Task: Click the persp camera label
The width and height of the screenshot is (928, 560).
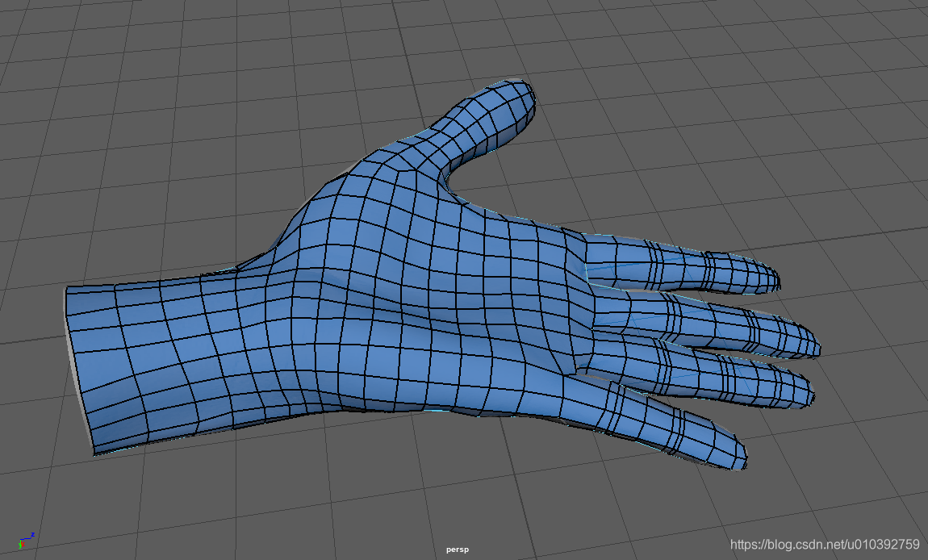Action: pyautogui.click(x=458, y=550)
